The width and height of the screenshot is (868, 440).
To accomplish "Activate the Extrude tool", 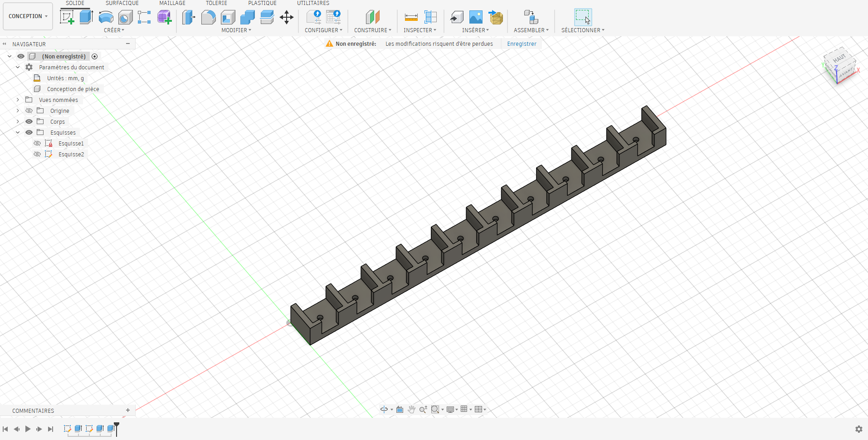I will (x=86, y=17).
